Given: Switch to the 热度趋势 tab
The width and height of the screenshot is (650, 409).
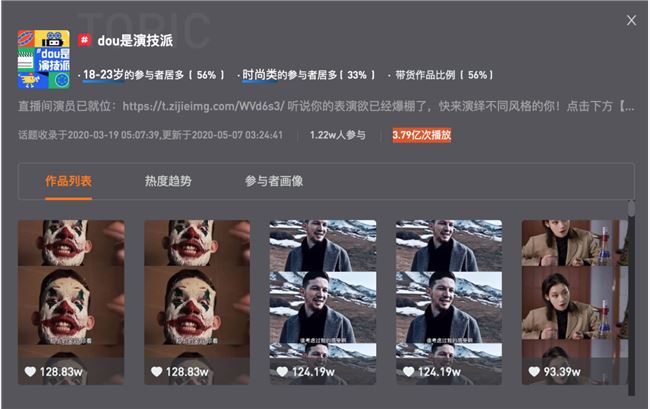Looking at the screenshot, I should click(x=168, y=181).
